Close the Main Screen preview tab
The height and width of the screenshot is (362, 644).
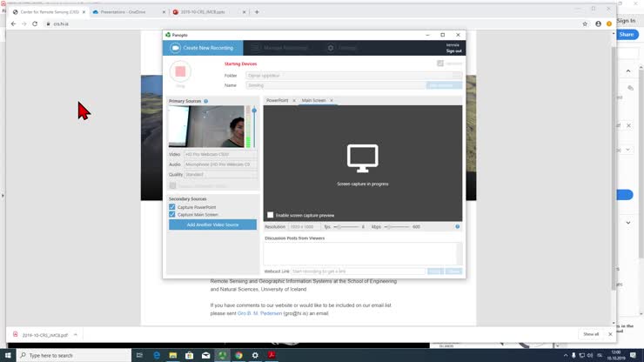point(332,101)
